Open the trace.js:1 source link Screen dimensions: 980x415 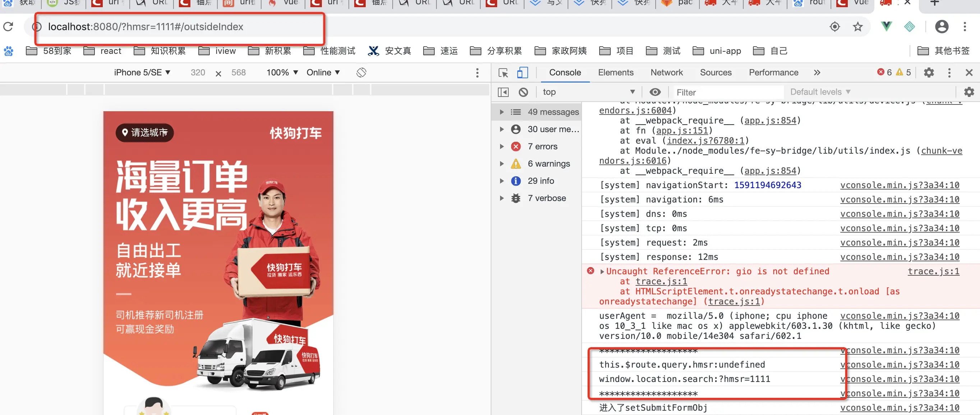(933, 271)
